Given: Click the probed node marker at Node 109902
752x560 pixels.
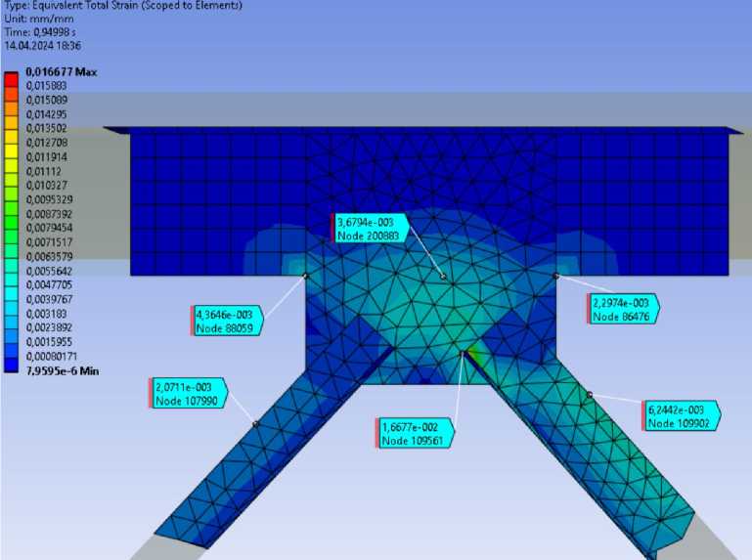Looking at the screenshot, I should (x=590, y=395).
